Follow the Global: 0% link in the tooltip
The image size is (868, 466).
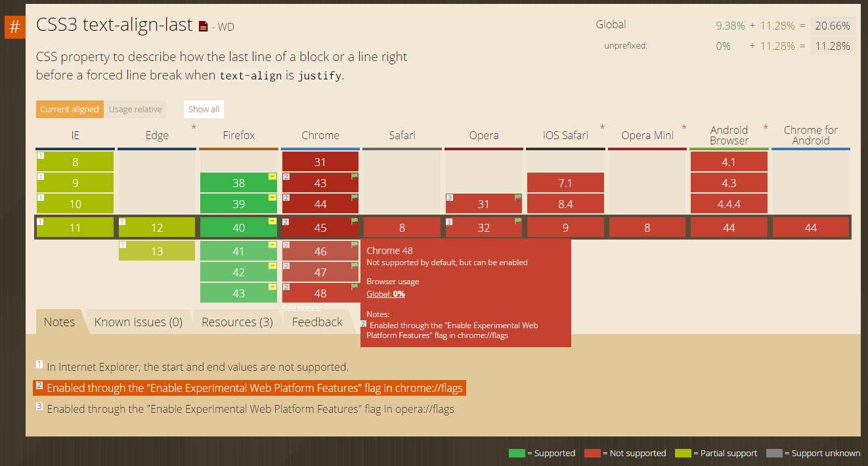[385, 294]
